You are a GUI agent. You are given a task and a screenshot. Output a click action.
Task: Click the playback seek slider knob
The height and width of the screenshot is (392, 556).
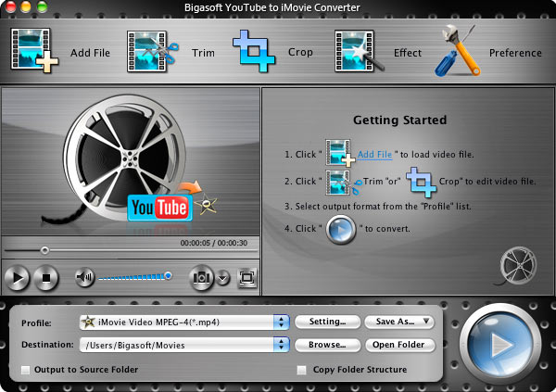pyautogui.click(x=44, y=250)
